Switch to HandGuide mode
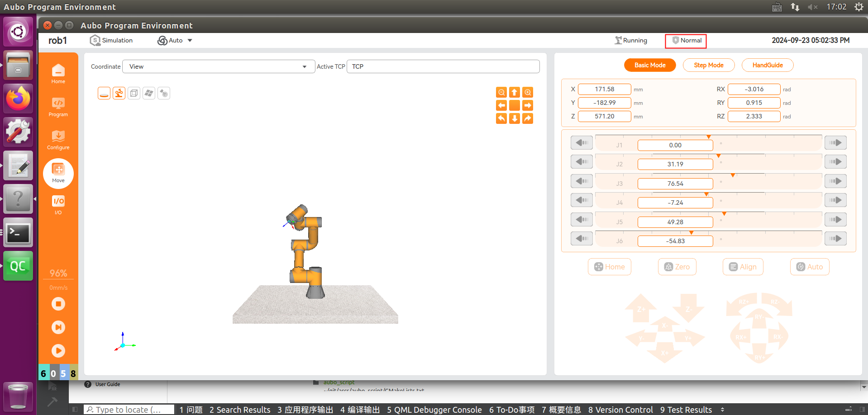The image size is (868, 415). [x=768, y=65]
